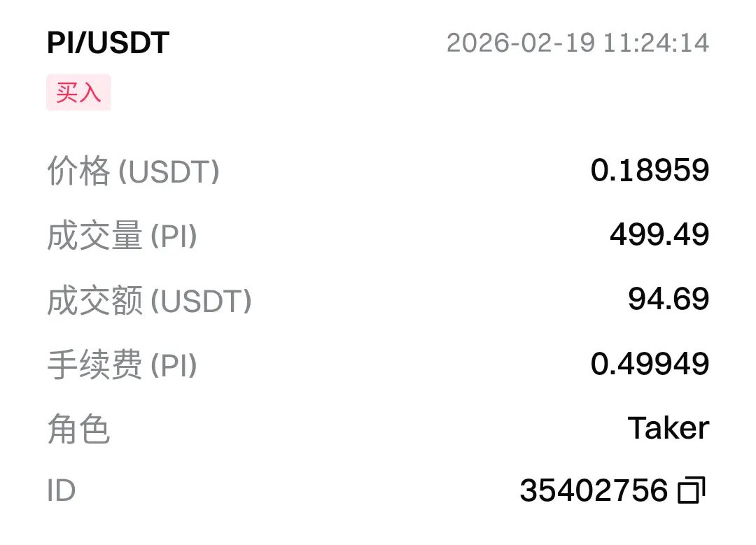The width and height of the screenshot is (756, 545).
Task: Select the fee value 0.49949
Action: (x=650, y=363)
